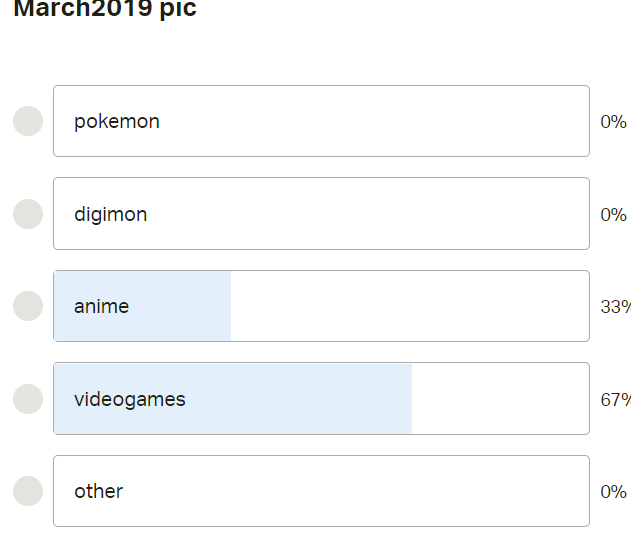Vote by clicking the anime label

tap(101, 306)
